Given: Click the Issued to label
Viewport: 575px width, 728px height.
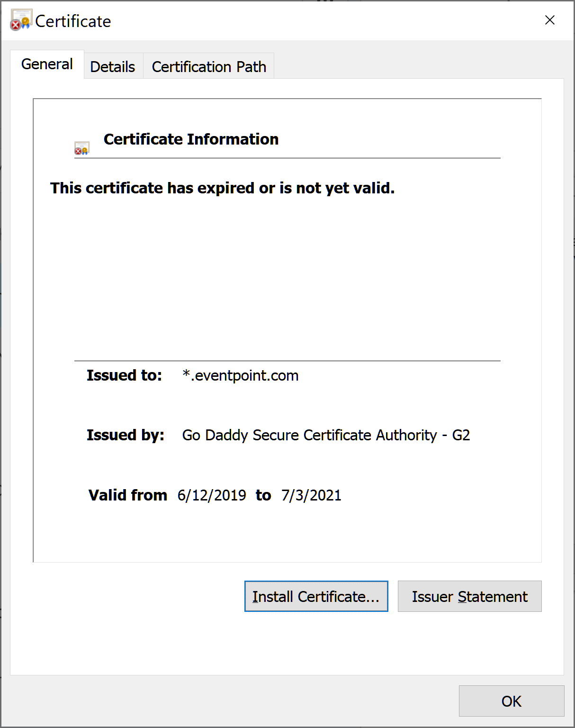Looking at the screenshot, I should 124,375.
